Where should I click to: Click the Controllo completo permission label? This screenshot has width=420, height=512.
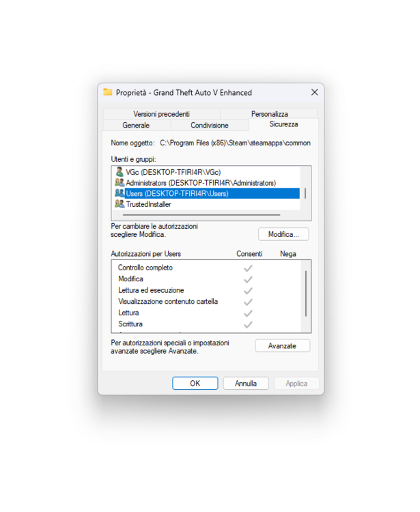click(145, 268)
